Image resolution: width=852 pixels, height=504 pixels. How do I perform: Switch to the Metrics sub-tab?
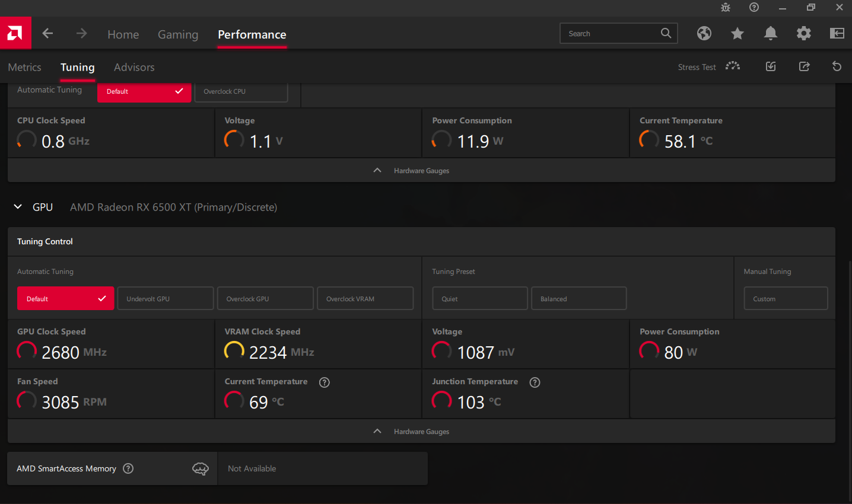coord(24,68)
